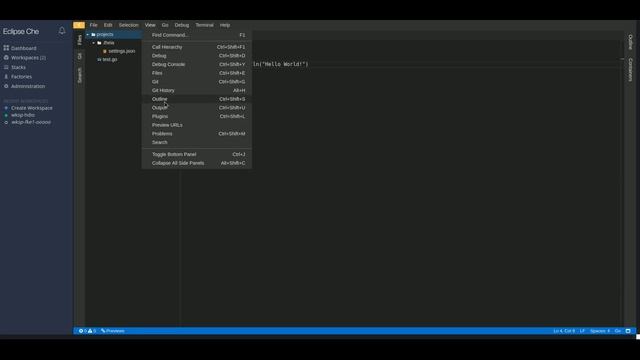
Task: Click the yellow navbar toggle button beside File
Action: [x=79, y=25]
